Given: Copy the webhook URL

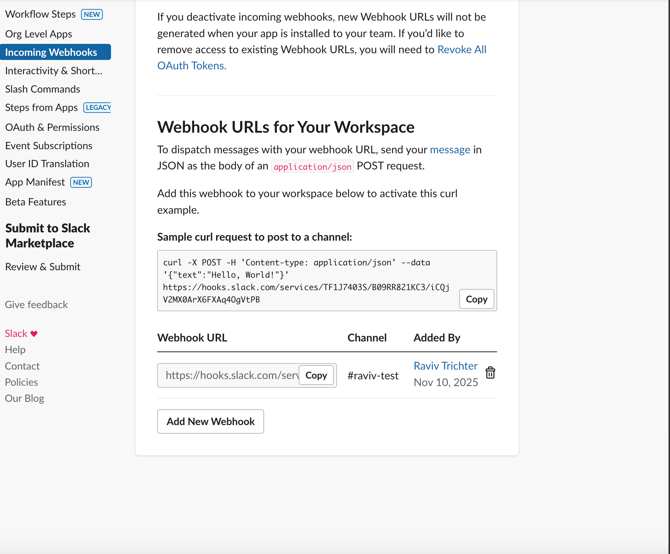Looking at the screenshot, I should coord(316,376).
